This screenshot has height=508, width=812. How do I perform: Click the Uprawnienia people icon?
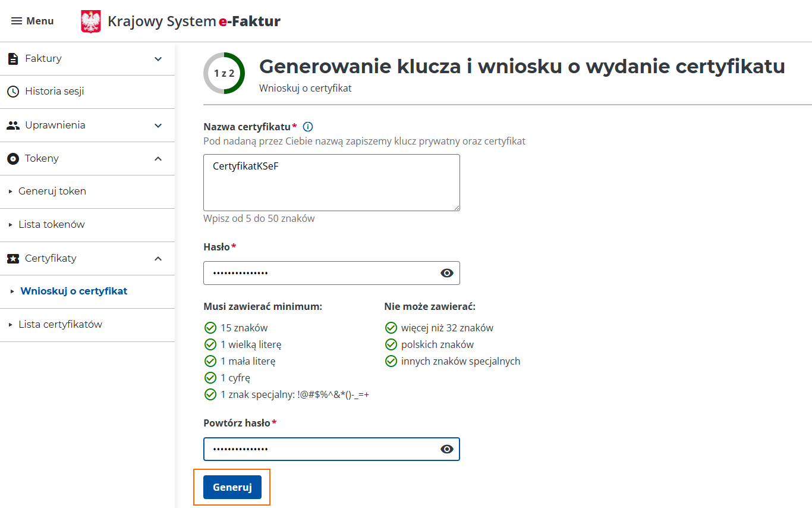pyautogui.click(x=12, y=125)
